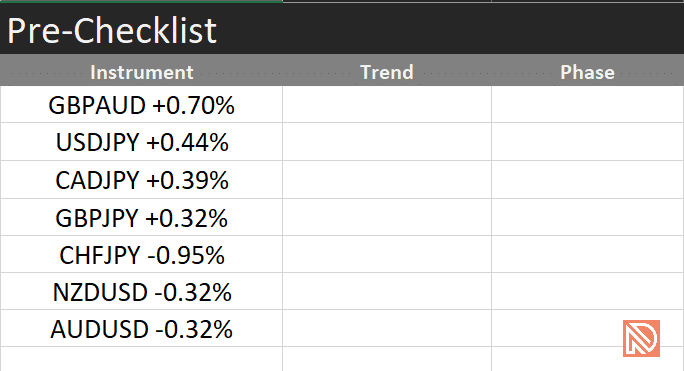
Task: Select the Trend cell for USDJPY
Action: coord(387,142)
